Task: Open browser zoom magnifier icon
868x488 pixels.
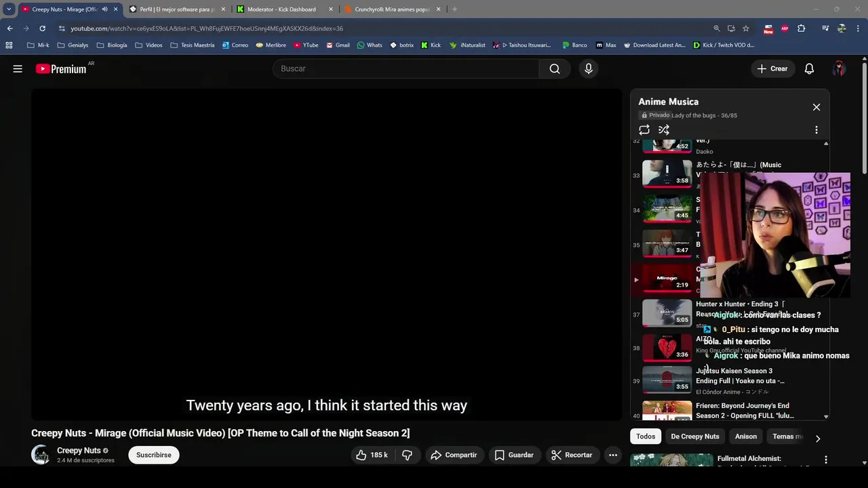Action: coord(717,28)
